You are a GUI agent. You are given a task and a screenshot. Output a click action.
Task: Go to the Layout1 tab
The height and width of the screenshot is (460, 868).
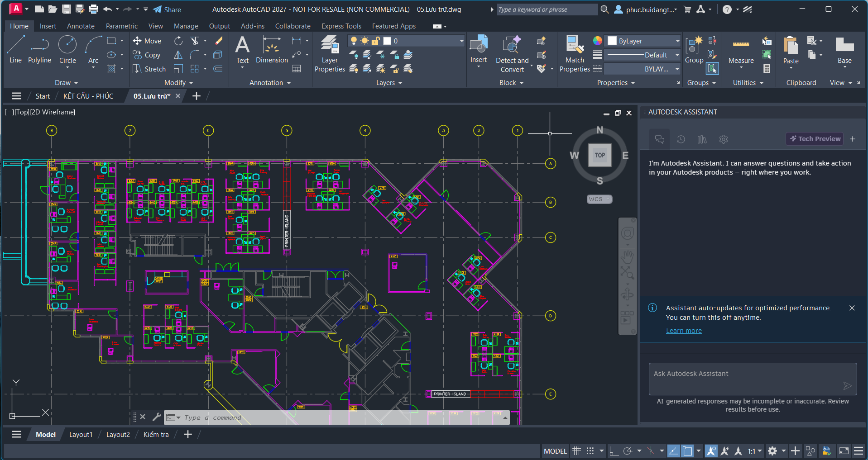81,434
